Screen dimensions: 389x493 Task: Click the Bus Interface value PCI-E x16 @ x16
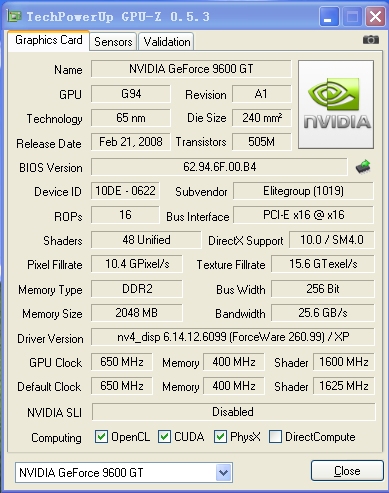[x=303, y=215]
